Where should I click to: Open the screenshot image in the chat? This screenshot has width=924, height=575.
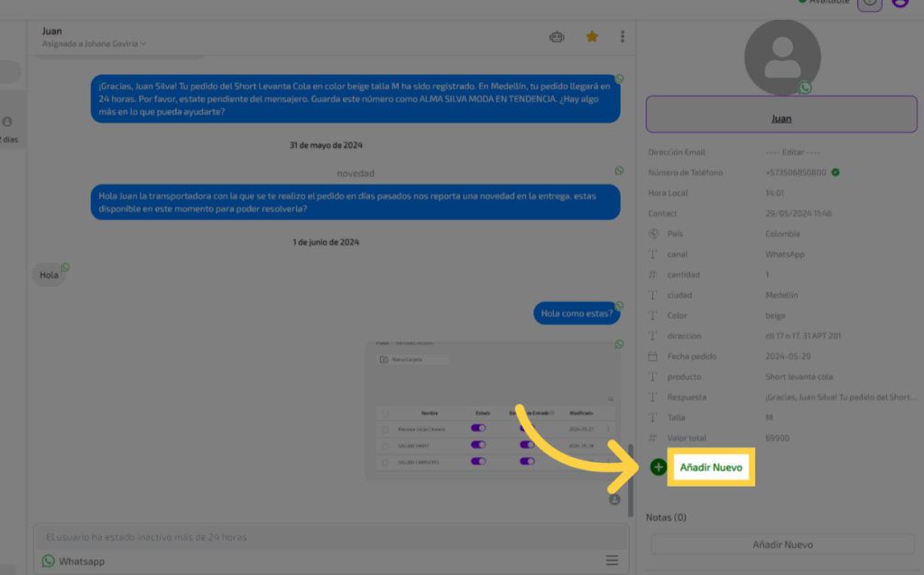494,411
